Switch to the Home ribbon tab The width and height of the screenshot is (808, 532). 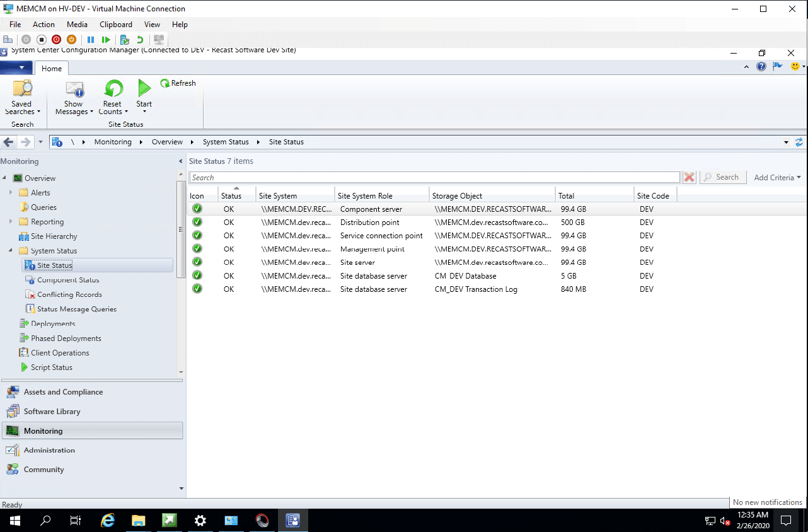[51, 68]
